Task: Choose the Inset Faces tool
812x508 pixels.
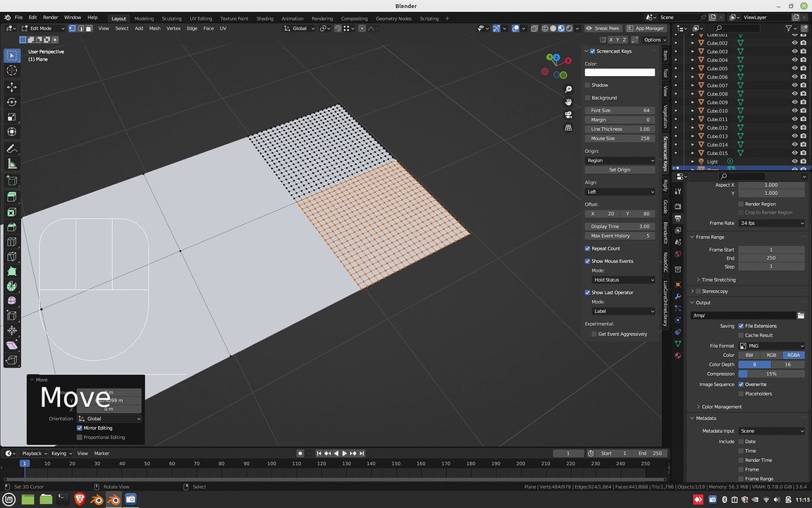Action: pos(12,212)
